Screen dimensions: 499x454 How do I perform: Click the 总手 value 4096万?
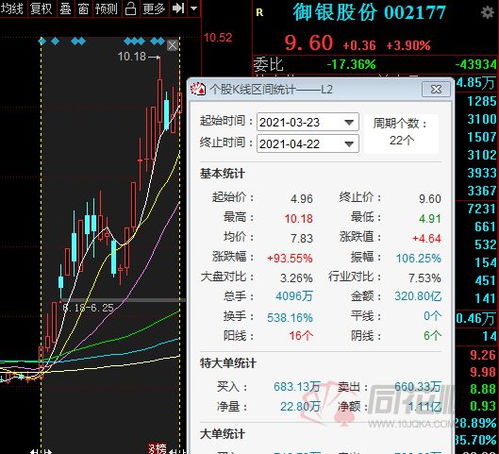(x=294, y=296)
